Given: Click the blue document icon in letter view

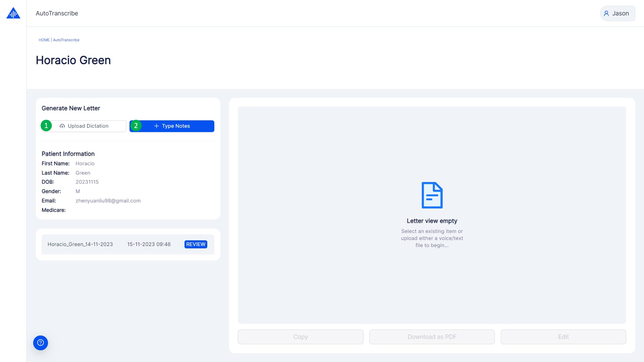Looking at the screenshot, I should tap(432, 195).
